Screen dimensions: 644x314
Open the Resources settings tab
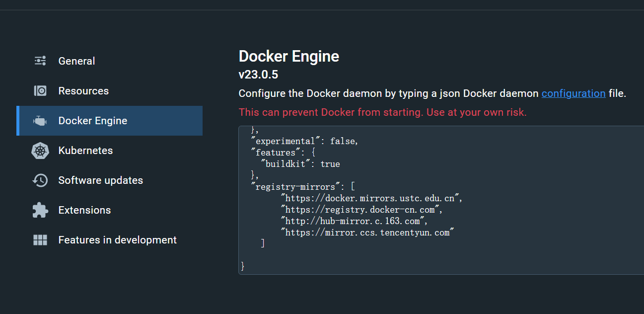coord(109,91)
